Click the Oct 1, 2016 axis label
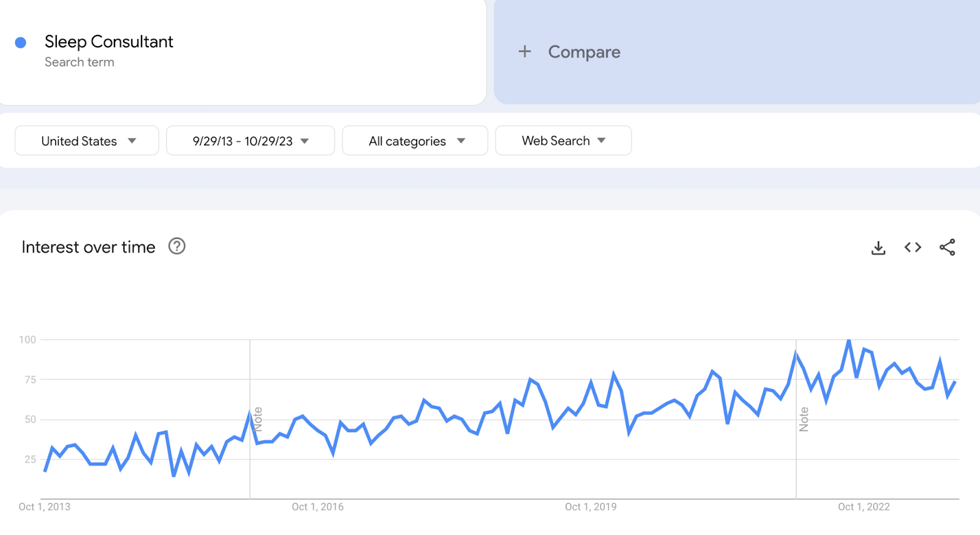Viewport: 980px width, 535px height. point(317,507)
